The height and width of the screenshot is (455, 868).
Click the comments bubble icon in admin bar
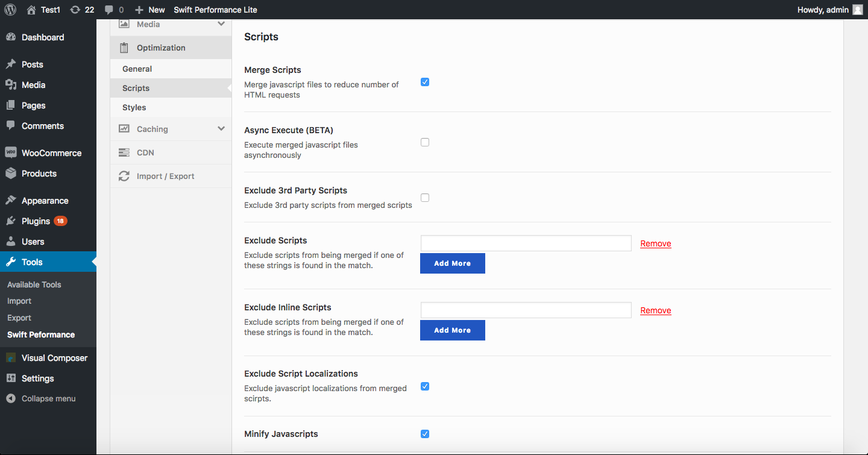click(108, 10)
